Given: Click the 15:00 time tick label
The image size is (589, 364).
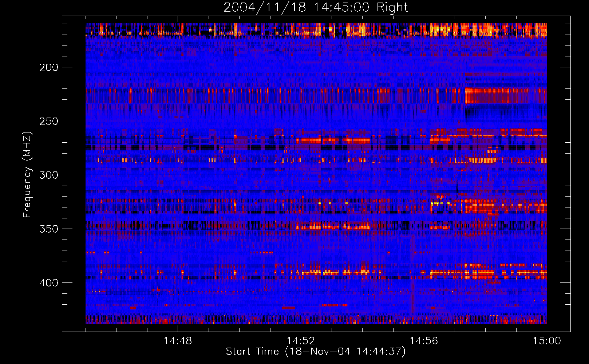Looking at the screenshot, I should click(x=547, y=341).
